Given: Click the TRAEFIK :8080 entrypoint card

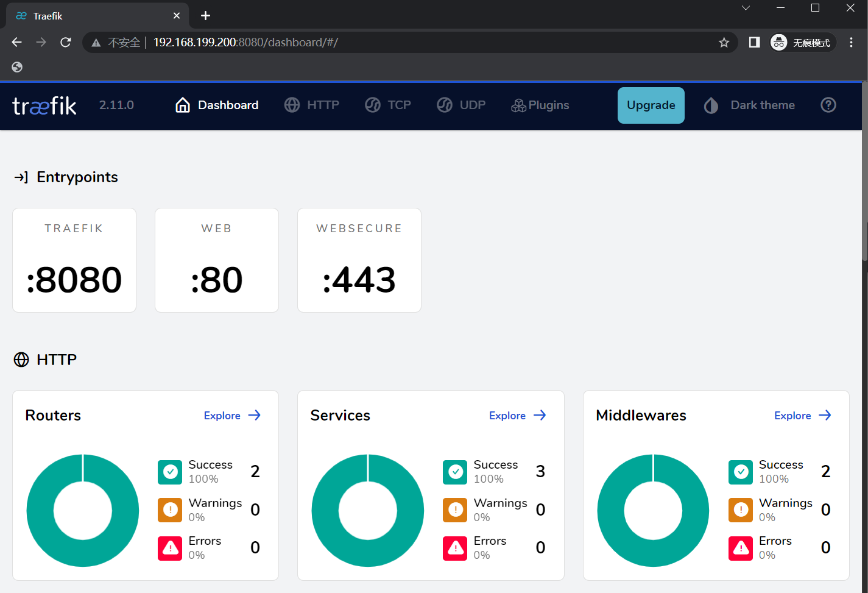Looking at the screenshot, I should point(74,260).
